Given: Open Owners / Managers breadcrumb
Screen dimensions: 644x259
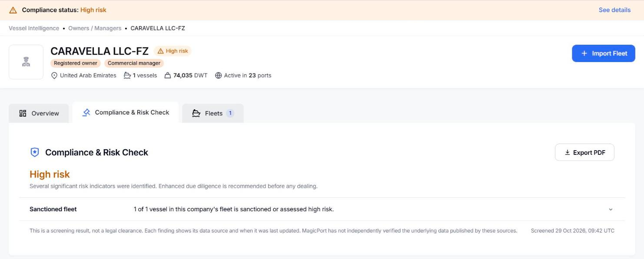Looking at the screenshot, I should (x=95, y=28).
